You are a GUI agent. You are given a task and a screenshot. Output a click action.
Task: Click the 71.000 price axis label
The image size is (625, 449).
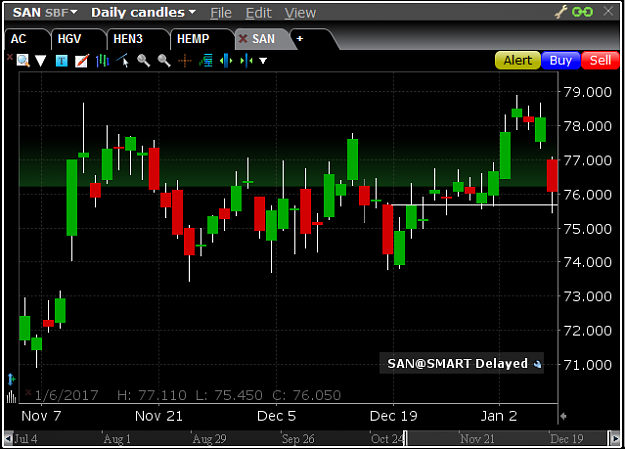pyautogui.click(x=587, y=365)
